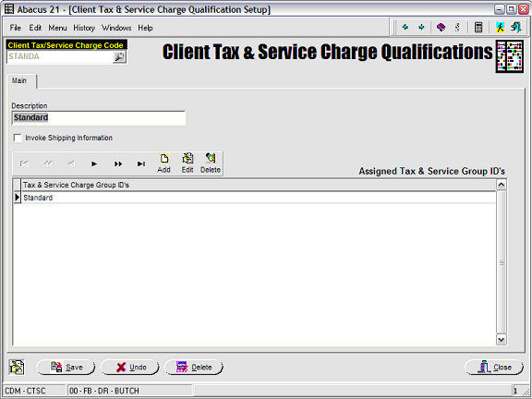Open the purple book help icon

(x=441, y=27)
